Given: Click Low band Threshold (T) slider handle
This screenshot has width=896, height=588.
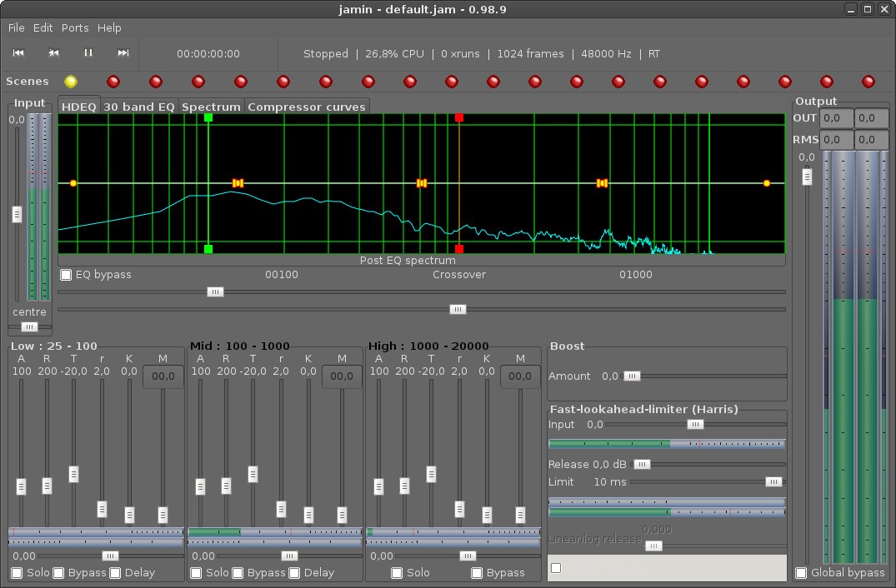Looking at the screenshot, I should point(73,474).
